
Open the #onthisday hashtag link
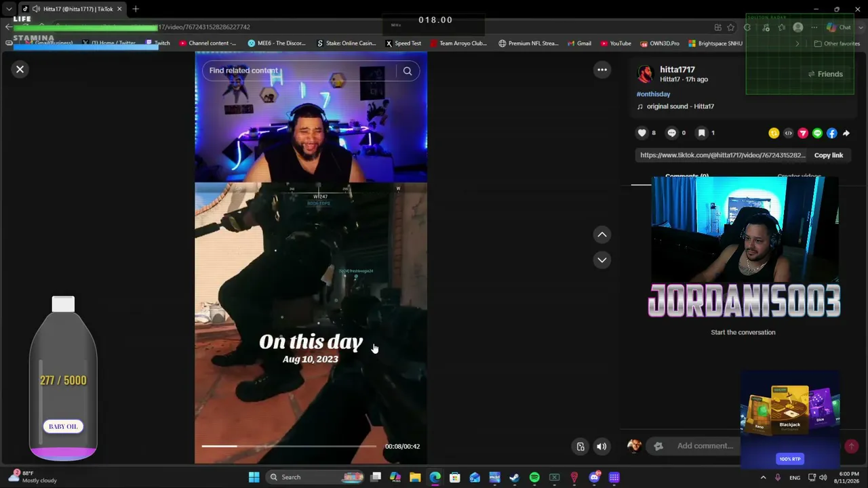coord(653,94)
